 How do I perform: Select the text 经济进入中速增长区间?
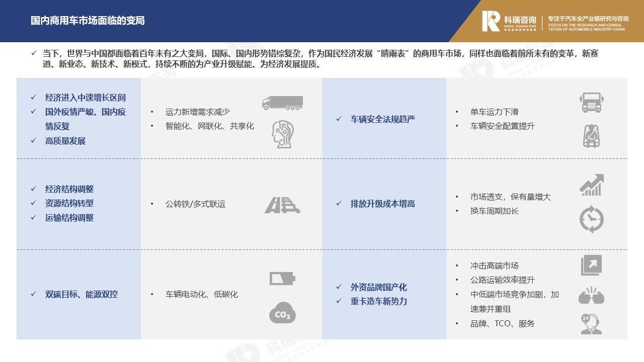click(x=86, y=97)
